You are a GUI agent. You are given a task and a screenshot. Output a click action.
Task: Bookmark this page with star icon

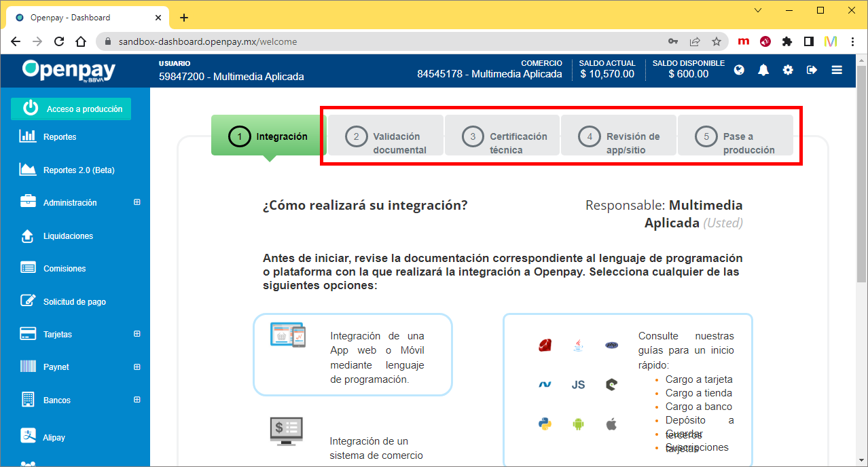click(x=717, y=41)
